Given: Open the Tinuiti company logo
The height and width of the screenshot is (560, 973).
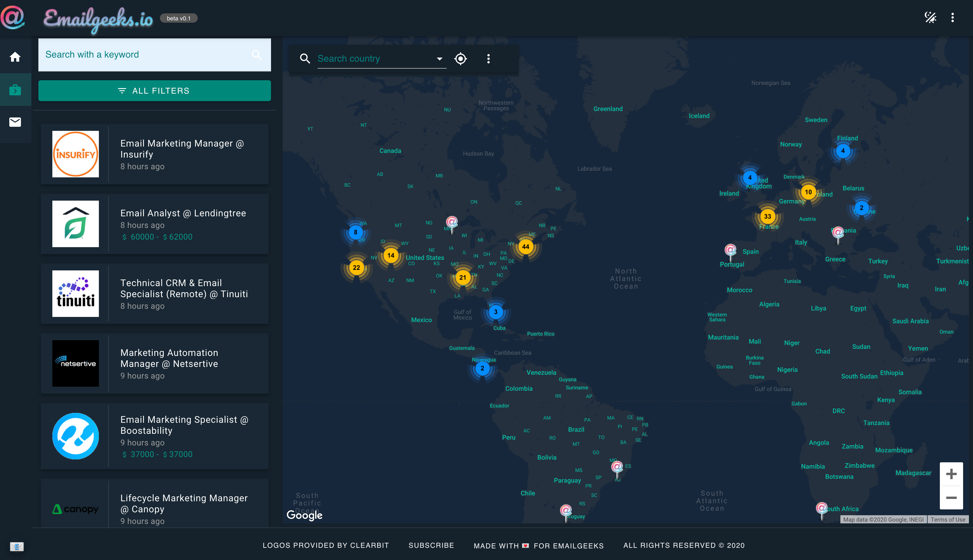Looking at the screenshot, I should tap(75, 294).
